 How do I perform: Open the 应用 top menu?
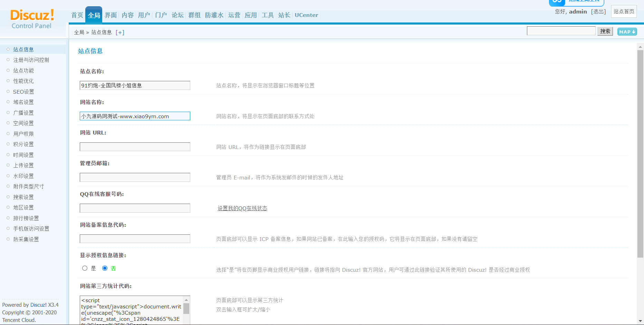point(251,15)
